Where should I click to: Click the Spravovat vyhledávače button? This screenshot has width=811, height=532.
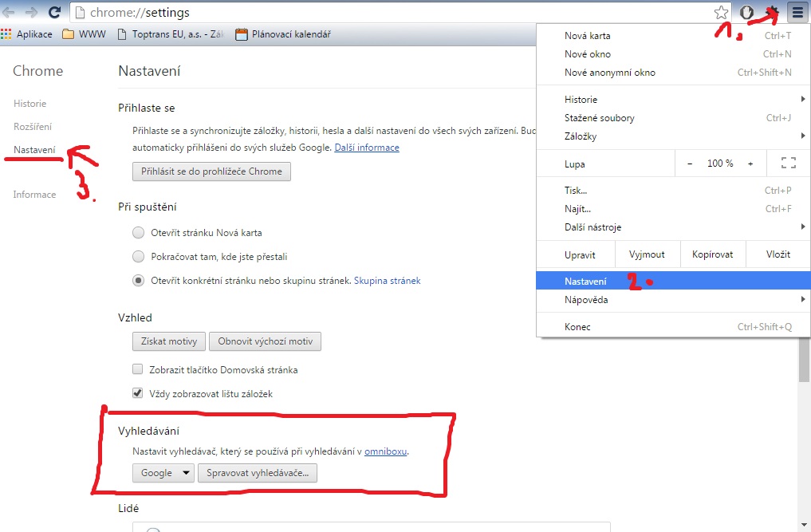pyautogui.click(x=258, y=473)
